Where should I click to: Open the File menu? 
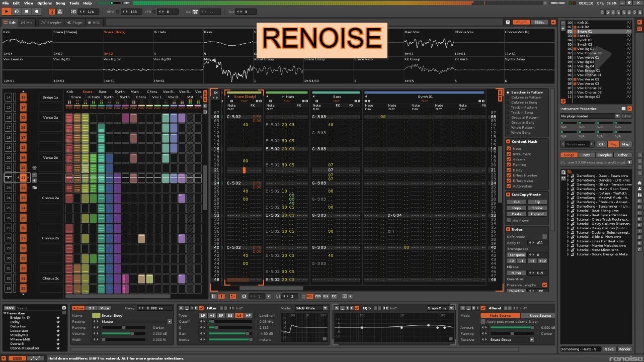(x=5, y=3)
